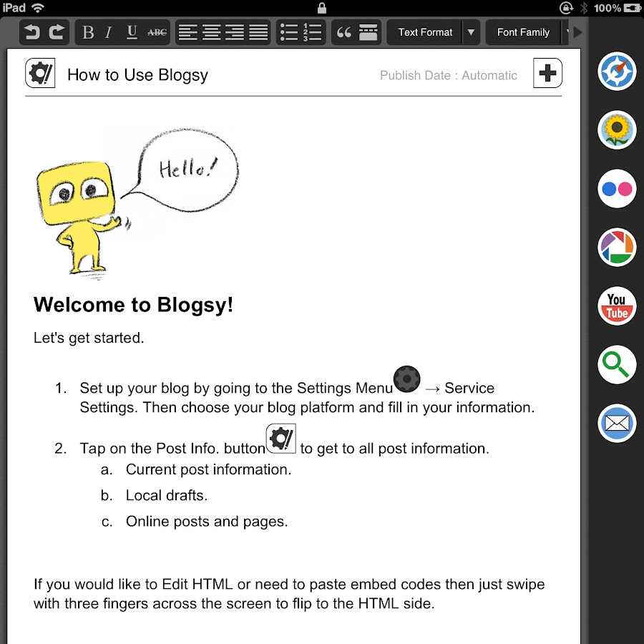Tap the Hello mascot image
Screen dimensions: 644x644
point(137,203)
